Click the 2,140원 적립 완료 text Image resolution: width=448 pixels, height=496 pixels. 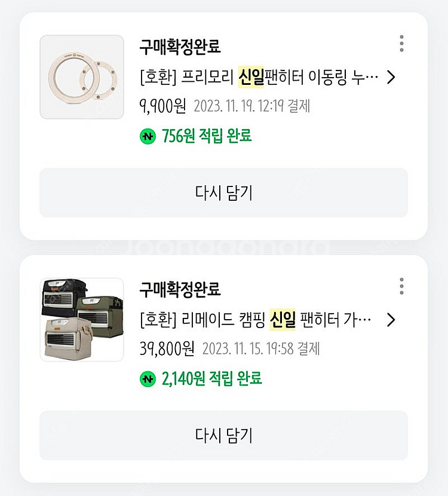tap(211, 379)
